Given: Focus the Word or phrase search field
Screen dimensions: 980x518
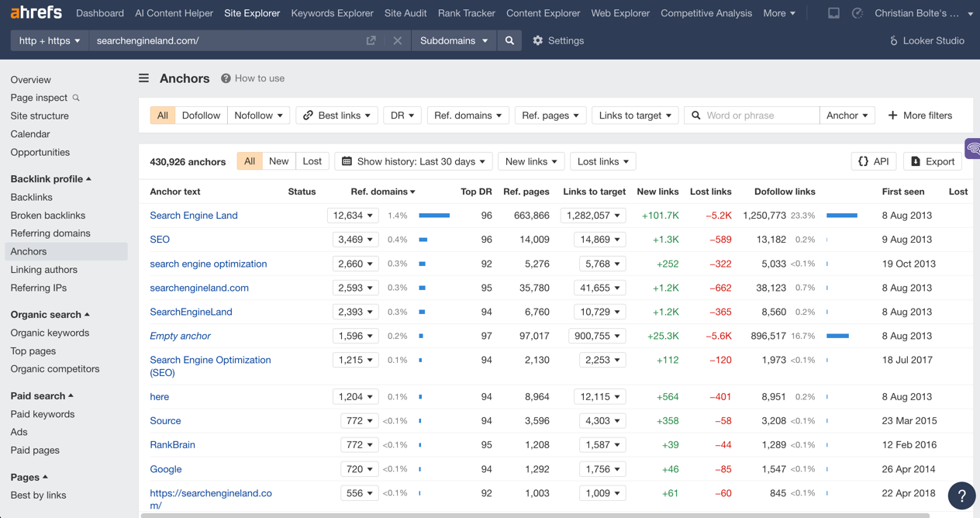Looking at the screenshot, I should click(751, 116).
